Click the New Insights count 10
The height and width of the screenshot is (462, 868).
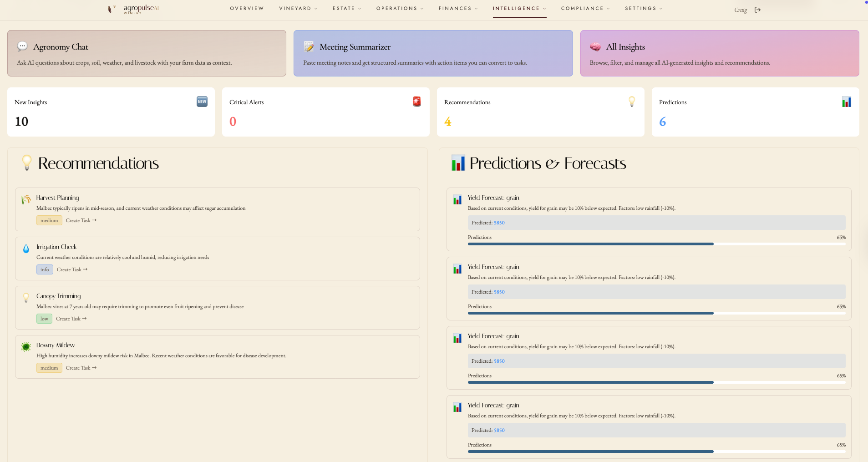click(21, 122)
